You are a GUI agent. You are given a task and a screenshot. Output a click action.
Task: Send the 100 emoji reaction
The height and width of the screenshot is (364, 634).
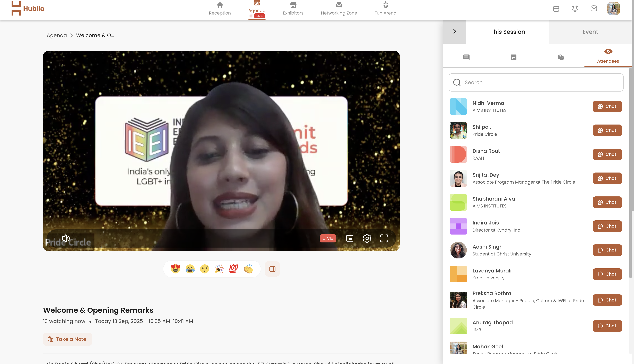point(233,269)
